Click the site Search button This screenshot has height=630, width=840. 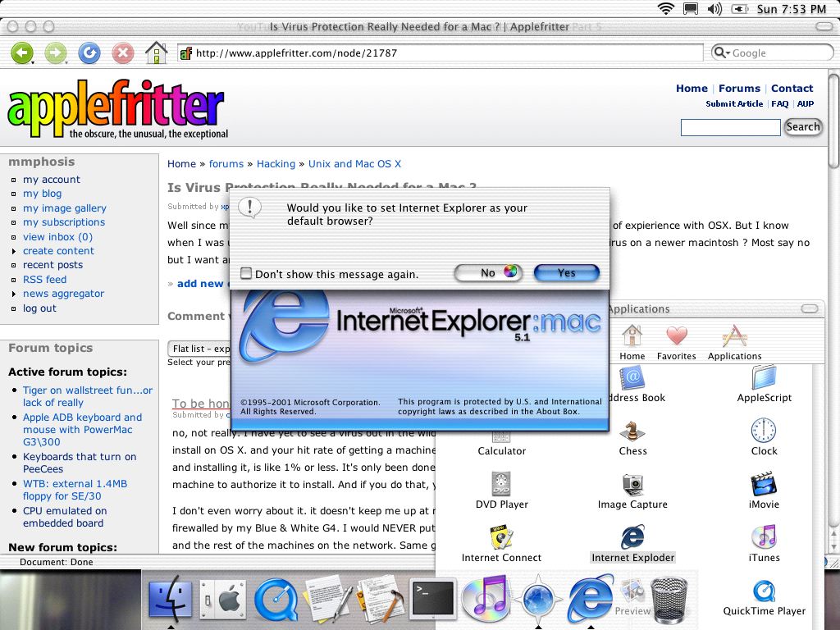[803, 127]
